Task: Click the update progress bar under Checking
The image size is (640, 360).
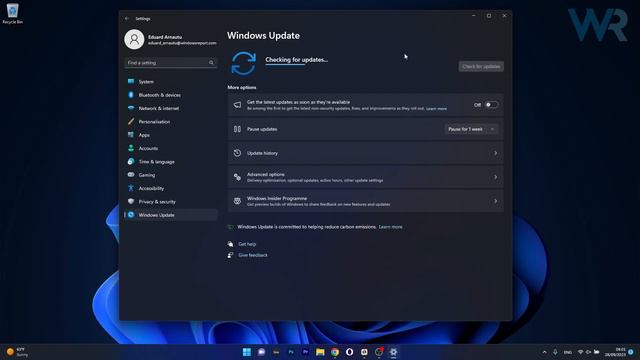Action: (x=285, y=64)
